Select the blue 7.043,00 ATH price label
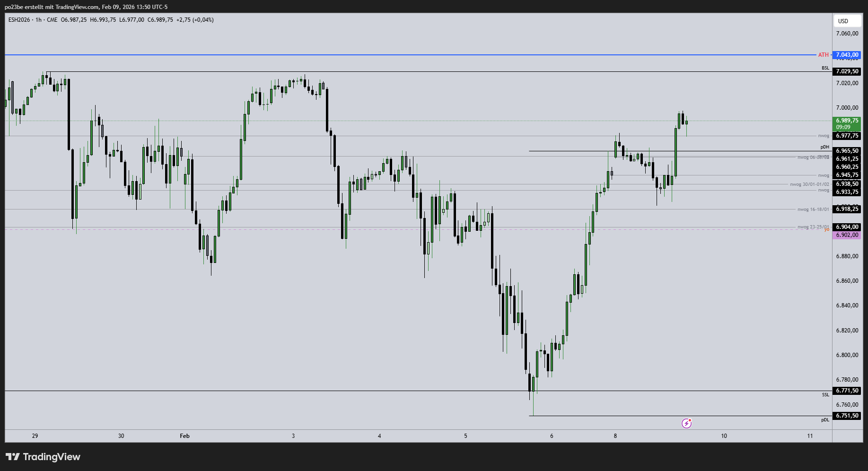Viewport: 868px width, 471px height. pyautogui.click(x=847, y=55)
